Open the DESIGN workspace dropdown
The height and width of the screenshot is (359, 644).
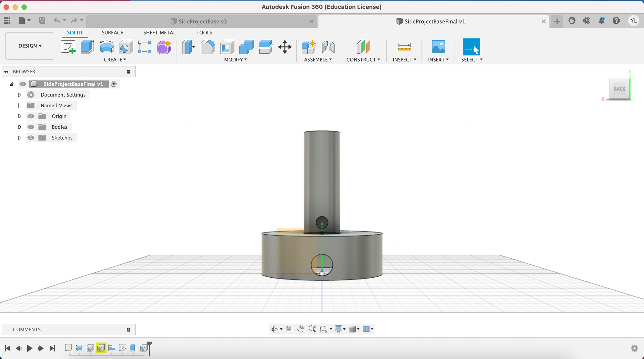(x=30, y=46)
